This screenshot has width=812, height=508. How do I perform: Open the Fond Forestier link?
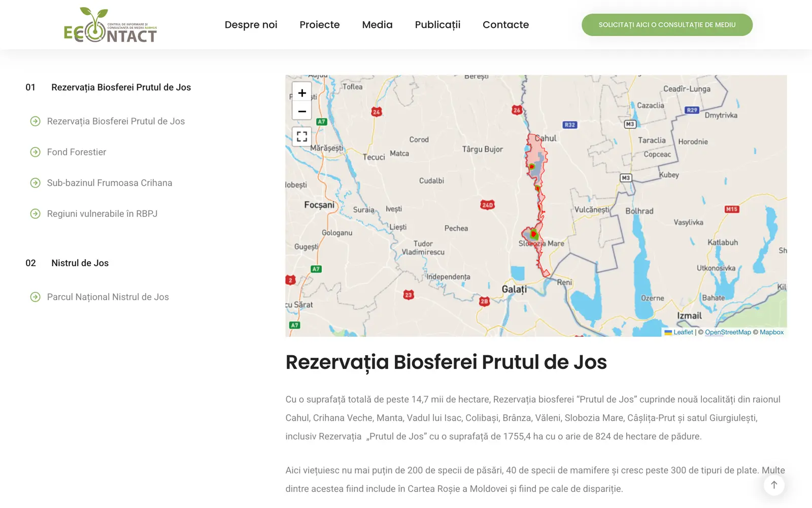[77, 152]
